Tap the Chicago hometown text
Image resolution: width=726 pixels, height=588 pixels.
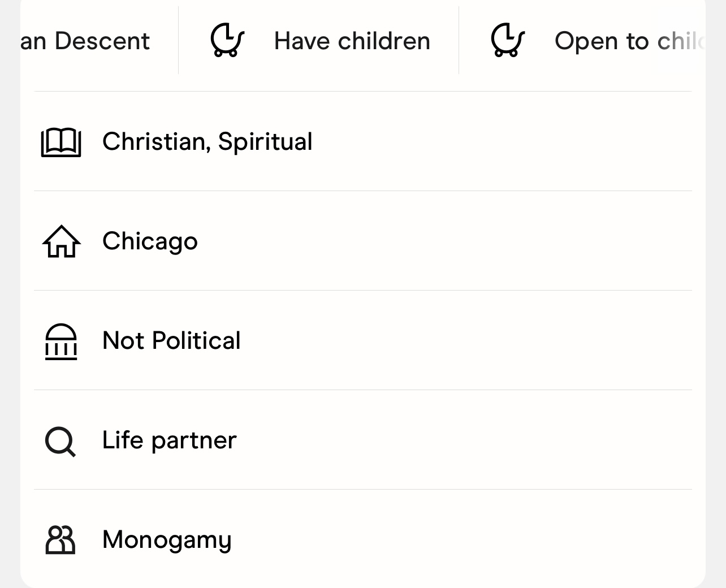click(150, 241)
